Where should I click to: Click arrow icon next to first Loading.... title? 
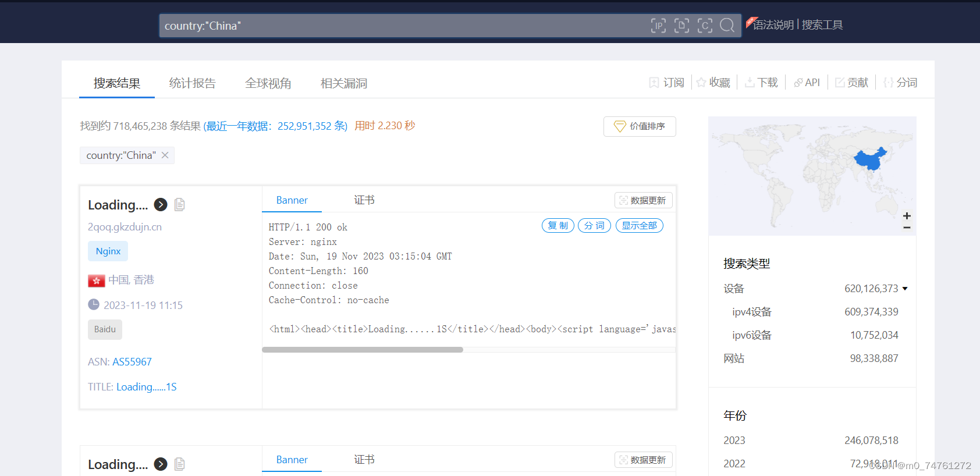pos(161,205)
